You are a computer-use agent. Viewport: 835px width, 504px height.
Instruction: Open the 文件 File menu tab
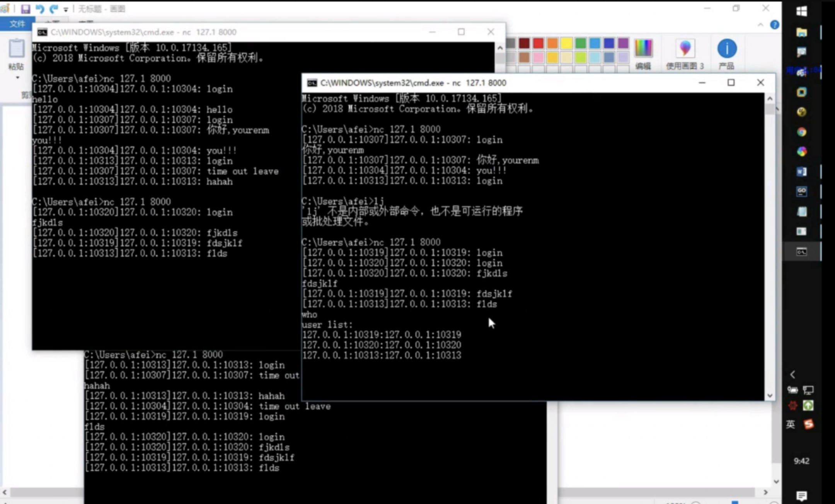coord(17,24)
